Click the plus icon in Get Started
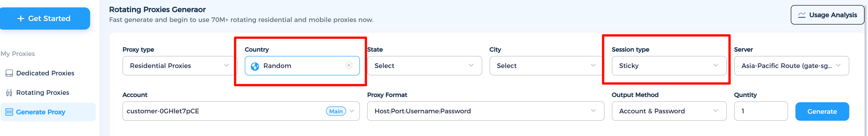Image resolution: width=868 pixels, height=136 pixels. coord(21,18)
